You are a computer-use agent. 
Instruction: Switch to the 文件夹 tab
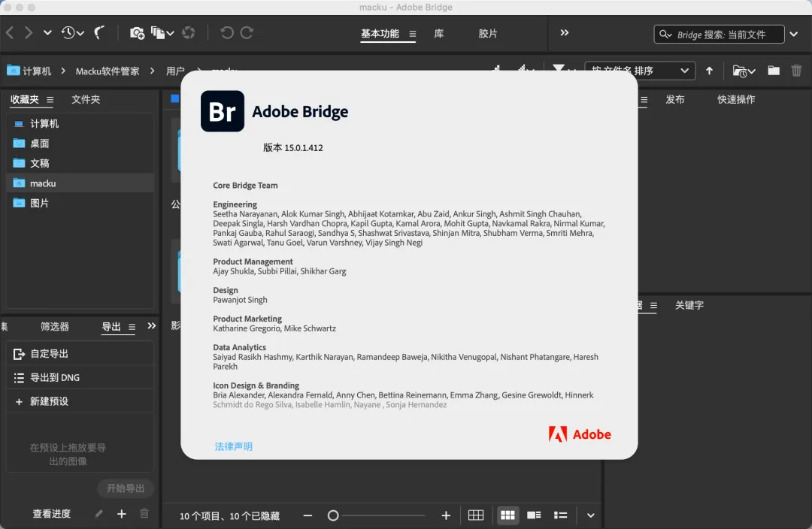(x=86, y=99)
